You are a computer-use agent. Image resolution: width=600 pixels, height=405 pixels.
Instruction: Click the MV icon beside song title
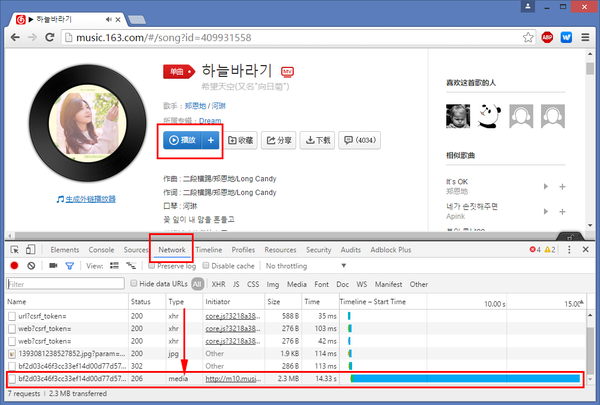287,72
